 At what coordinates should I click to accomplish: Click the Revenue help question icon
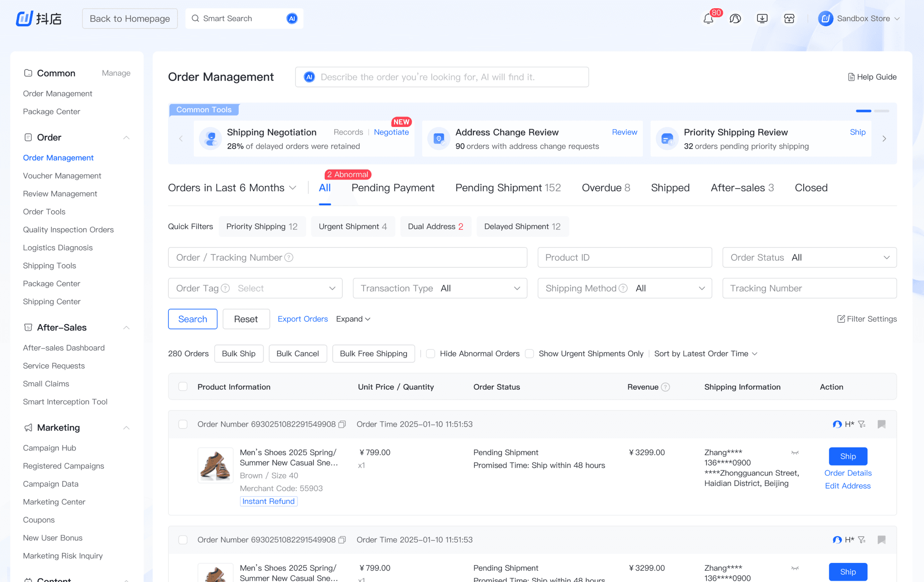coord(665,387)
